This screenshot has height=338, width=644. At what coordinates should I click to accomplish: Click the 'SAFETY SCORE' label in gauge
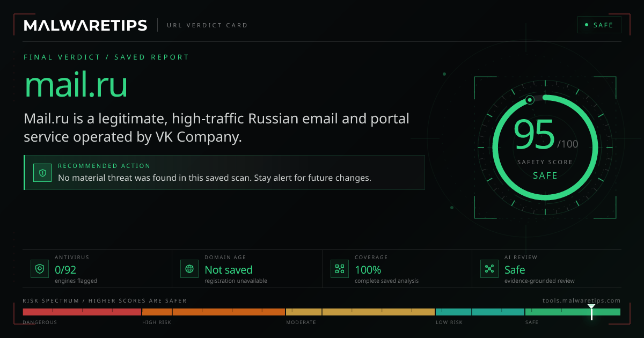click(x=545, y=162)
